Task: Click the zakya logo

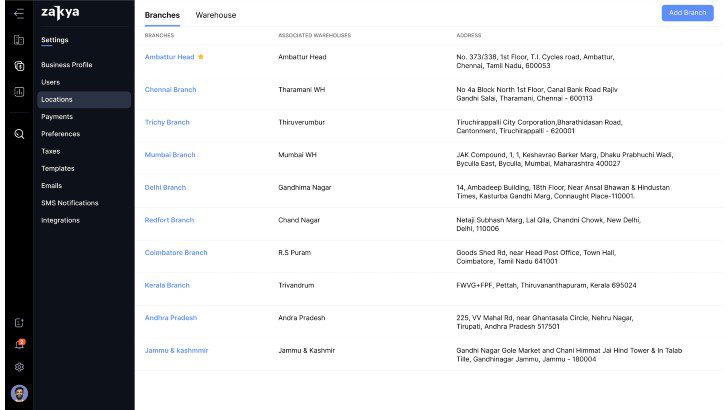Action: pos(60,13)
